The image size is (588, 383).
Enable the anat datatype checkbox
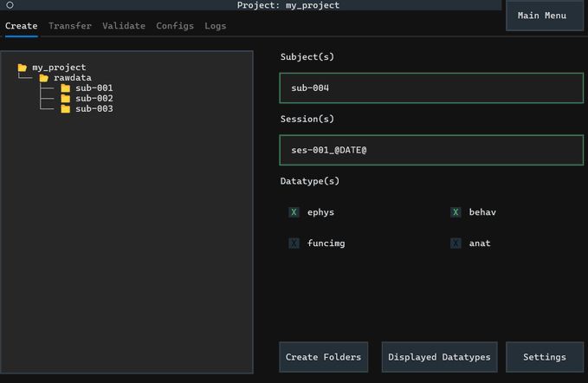coord(456,243)
